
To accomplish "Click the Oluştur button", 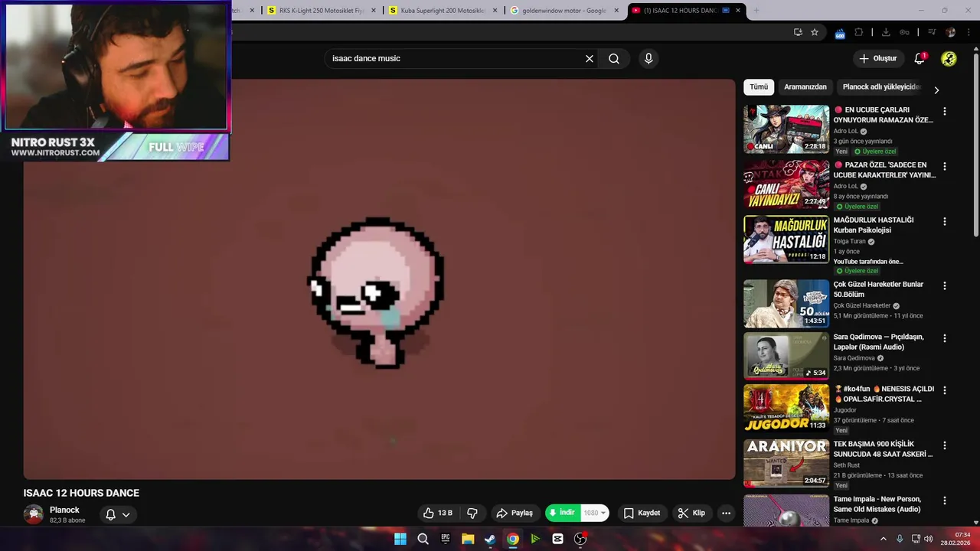I will (x=877, y=58).
